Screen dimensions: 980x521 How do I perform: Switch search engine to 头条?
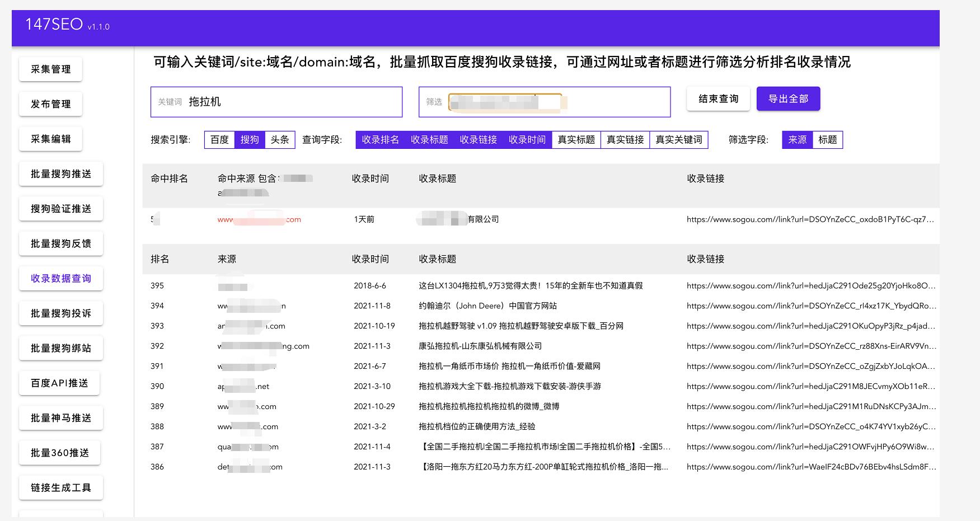(280, 140)
